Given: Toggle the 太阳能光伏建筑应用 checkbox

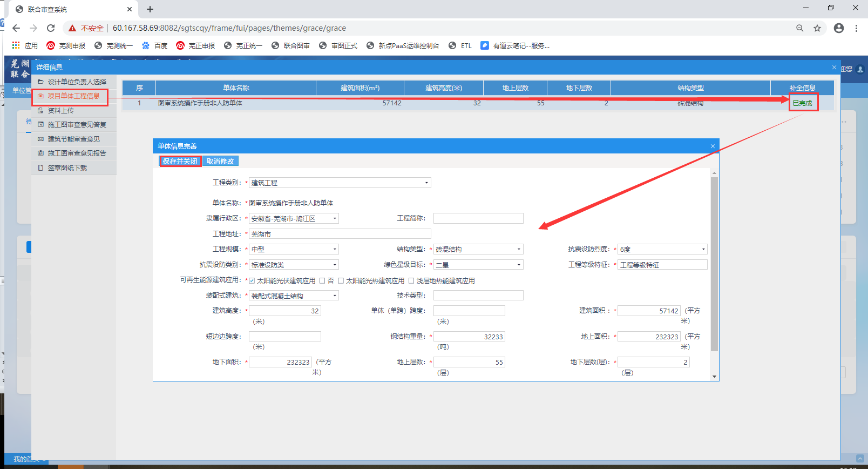Looking at the screenshot, I should point(252,280).
